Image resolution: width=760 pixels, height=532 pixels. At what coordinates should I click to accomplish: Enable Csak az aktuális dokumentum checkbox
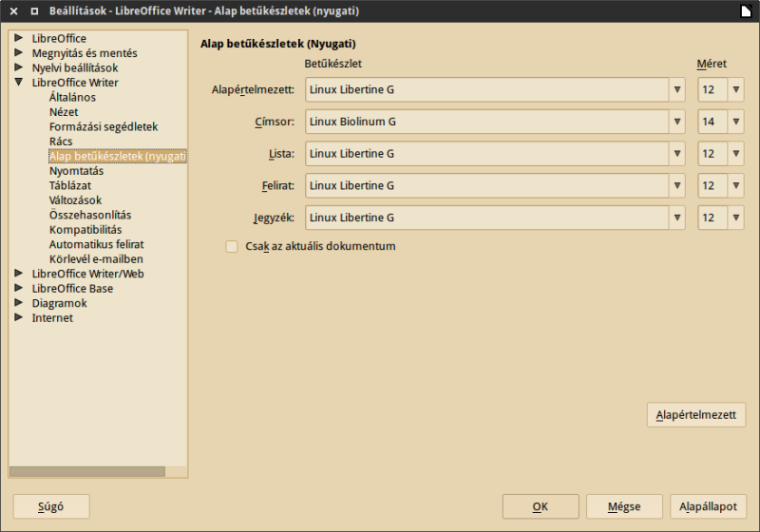point(232,247)
